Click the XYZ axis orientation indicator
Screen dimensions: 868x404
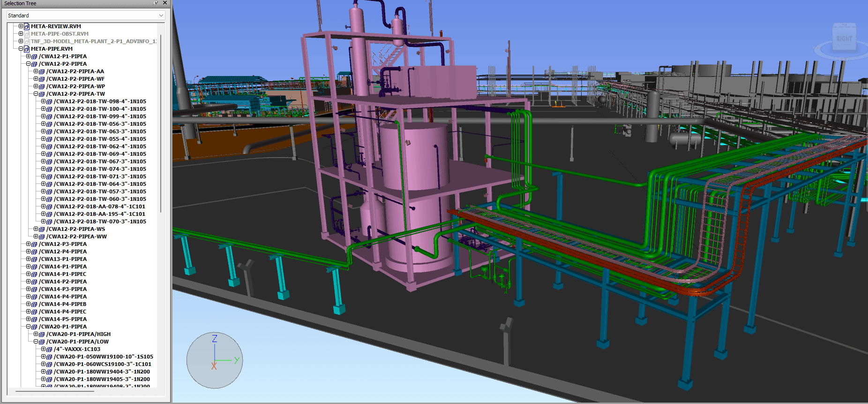(x=215, y=360)
